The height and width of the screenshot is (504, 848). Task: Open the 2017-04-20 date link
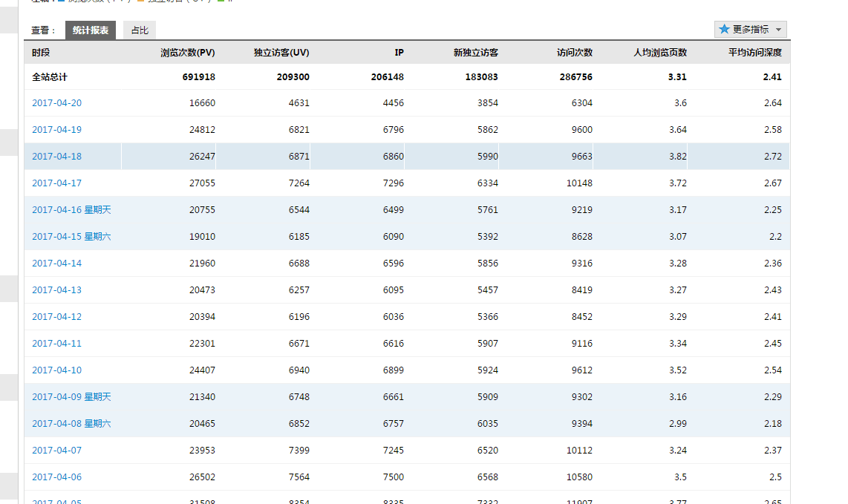point(56,103)
